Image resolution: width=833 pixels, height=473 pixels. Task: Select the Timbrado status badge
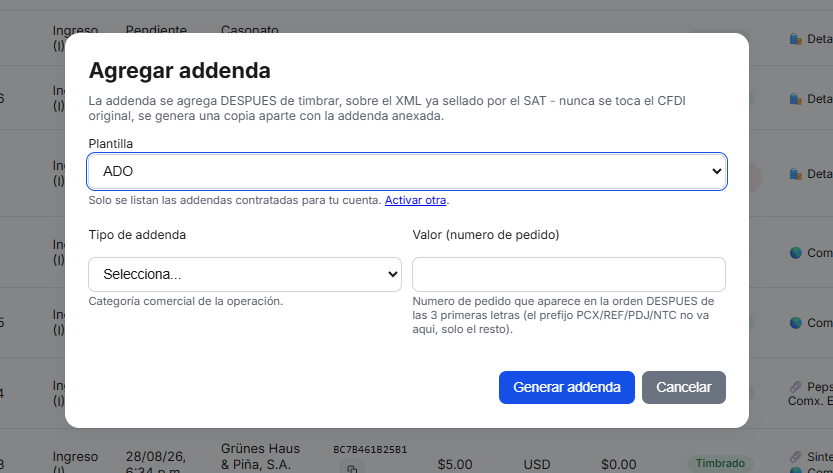[720, 463]
